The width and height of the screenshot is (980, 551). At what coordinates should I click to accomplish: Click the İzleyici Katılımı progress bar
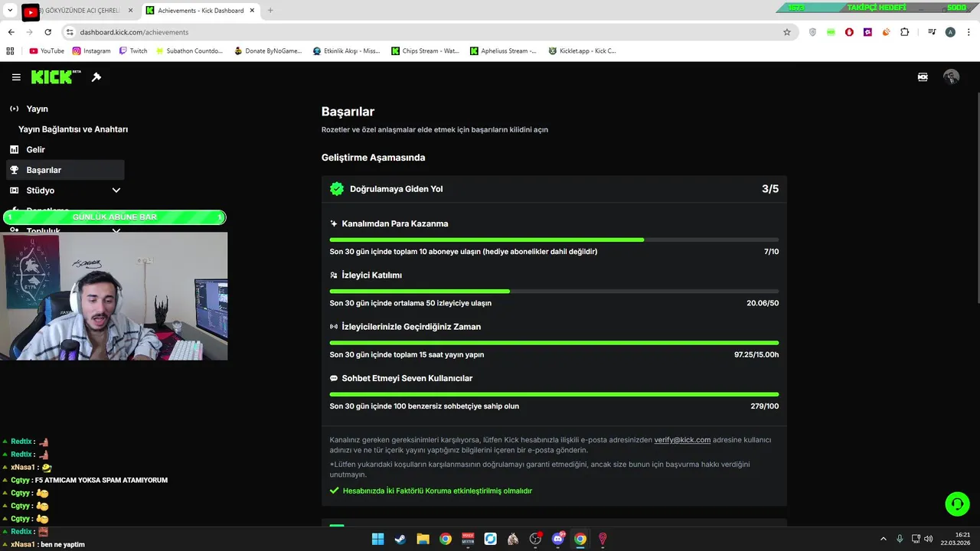tap(554, 291)
